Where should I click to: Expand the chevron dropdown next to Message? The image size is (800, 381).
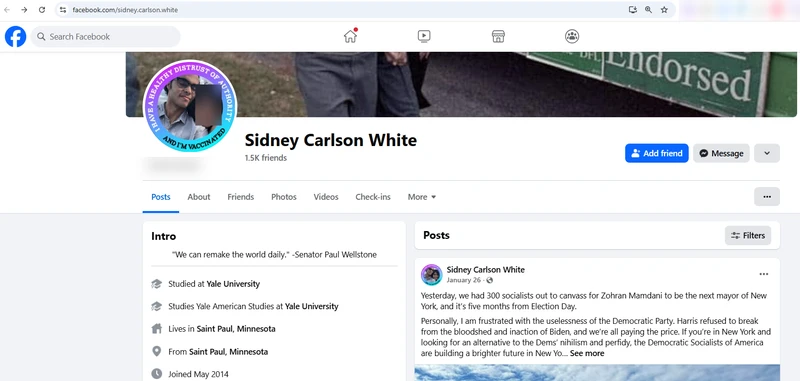point(767,153)
